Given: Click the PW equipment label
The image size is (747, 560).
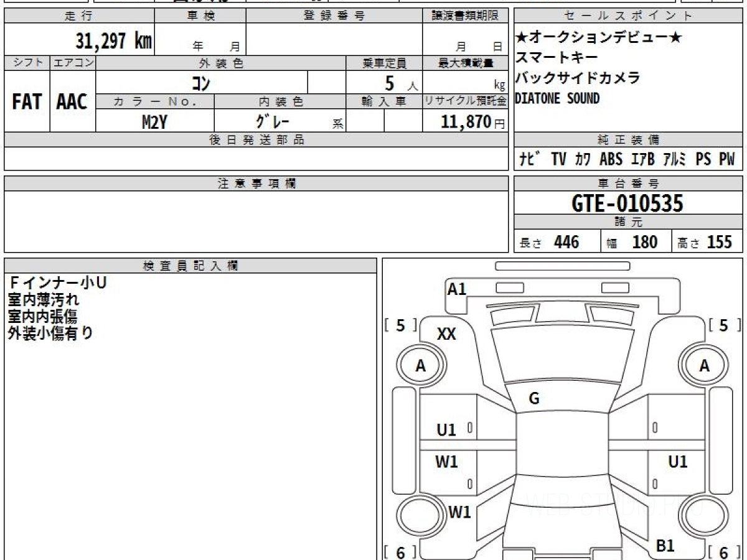Looking at the screenshot, I should [x=727, y=159].
